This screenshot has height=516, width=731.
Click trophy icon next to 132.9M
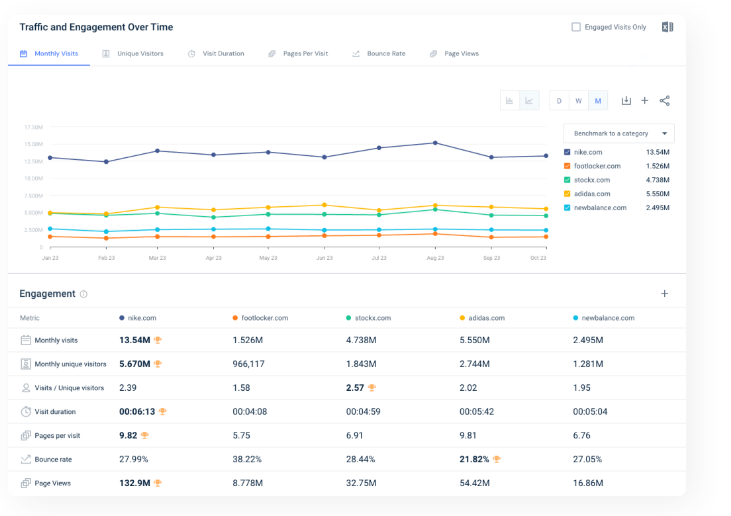pyautogui.click(x=158, y=483)
